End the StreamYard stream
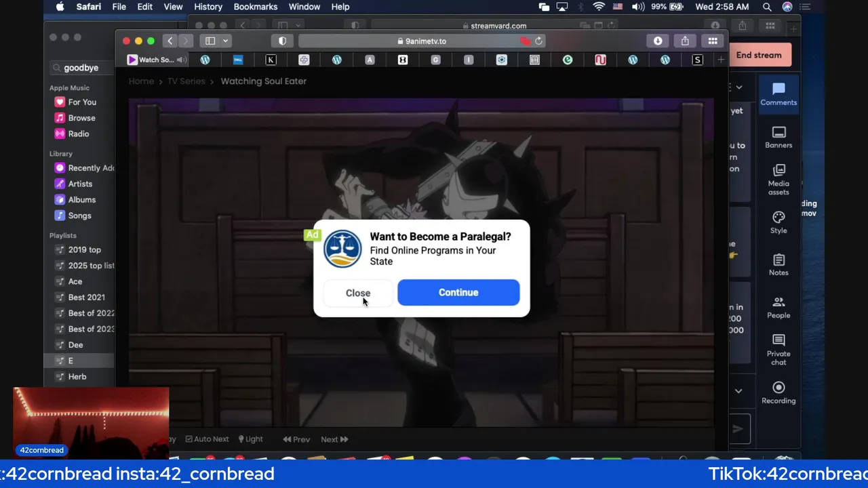Viewport: 868px width, 488px height. [759, 55]
